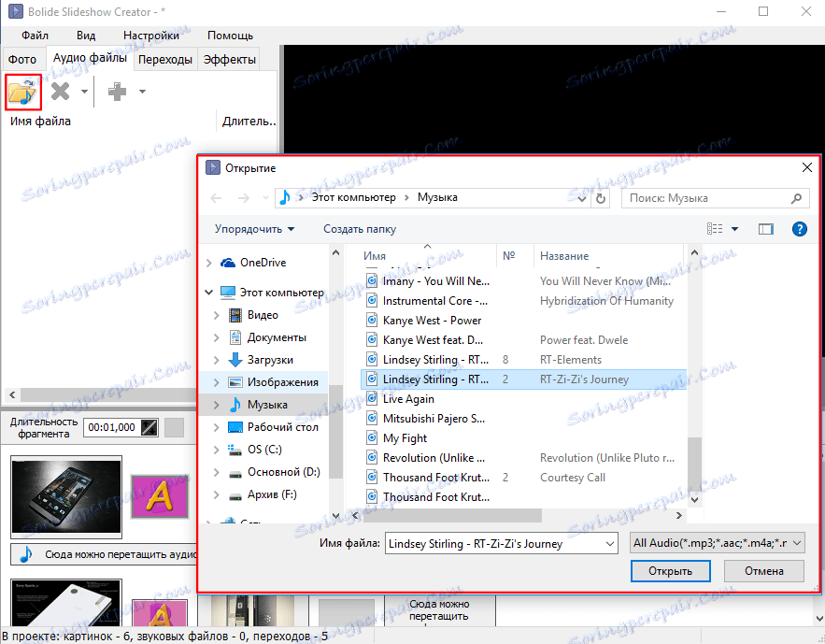This screenshot has width=825, height=644.
Task: Expand OS (C:) in the navigation pane
Action: pos(215,450)
